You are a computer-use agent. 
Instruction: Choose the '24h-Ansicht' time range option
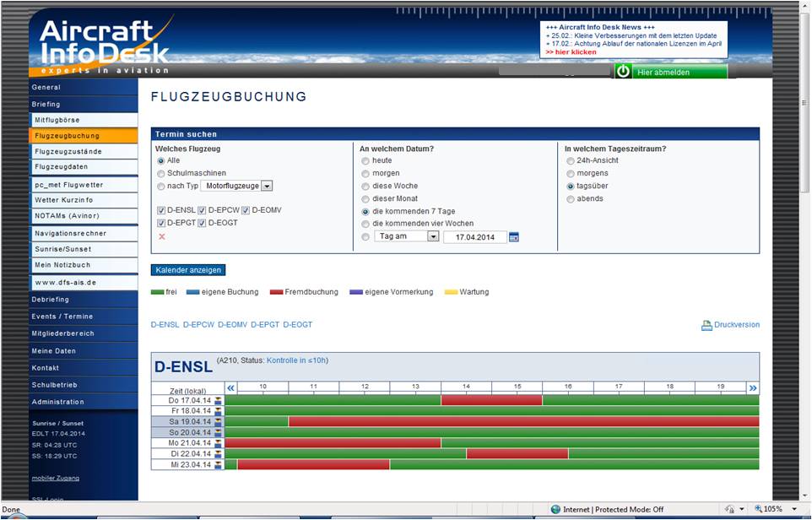click(x=571, y=160)
